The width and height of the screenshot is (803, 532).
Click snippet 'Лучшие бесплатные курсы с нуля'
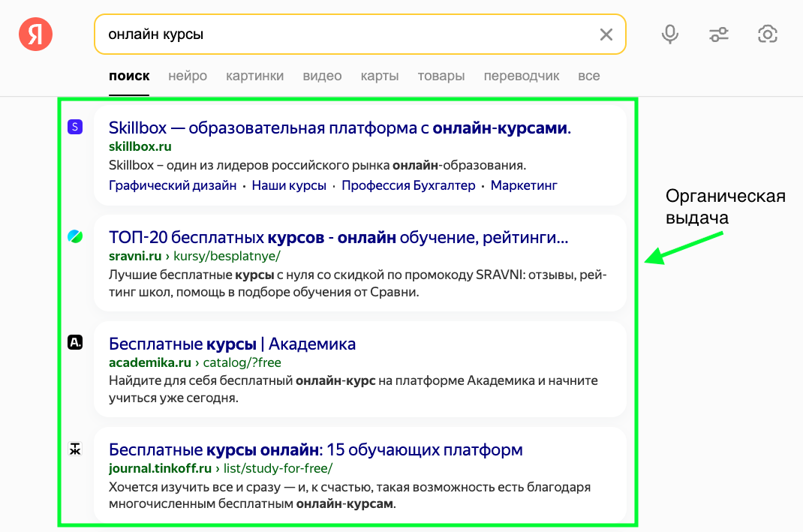[357, 284]
